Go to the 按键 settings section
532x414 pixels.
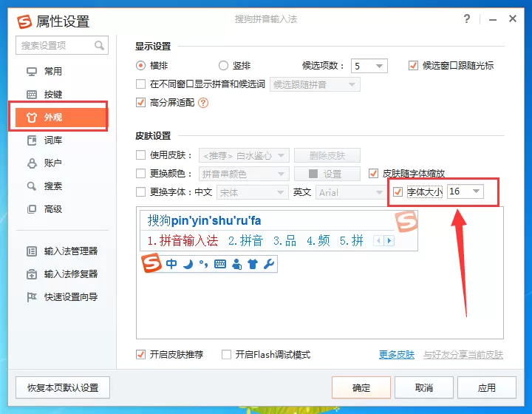(x=62, y=95)
